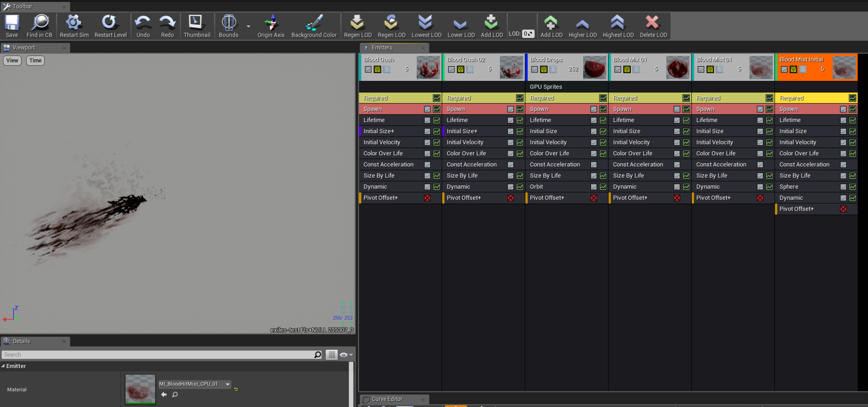
Task: Switch to the Curve Editor tab
Action: pos(386,399)
